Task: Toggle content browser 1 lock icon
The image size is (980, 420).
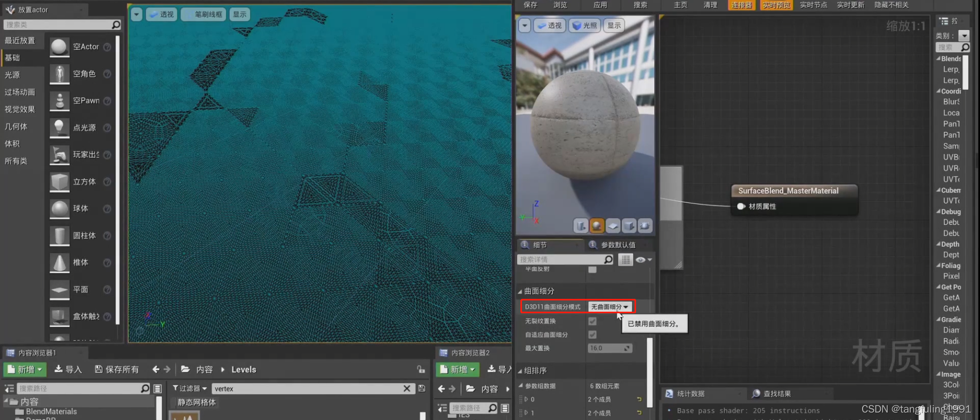Action: 421,369
